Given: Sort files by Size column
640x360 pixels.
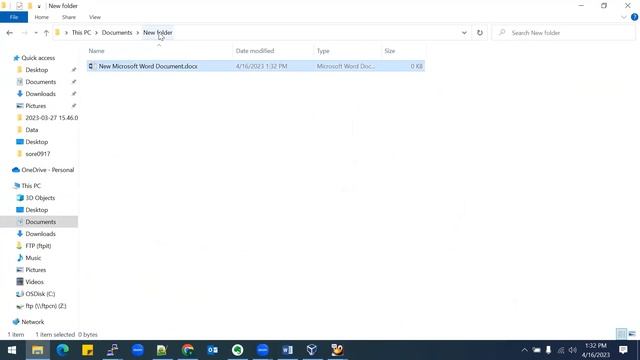Looking at the screenshot, I should pos(389,51).
